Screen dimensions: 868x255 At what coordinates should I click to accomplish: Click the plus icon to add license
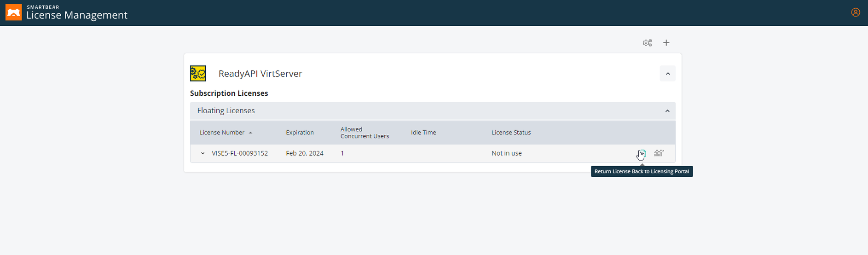[x=666, y=43]
